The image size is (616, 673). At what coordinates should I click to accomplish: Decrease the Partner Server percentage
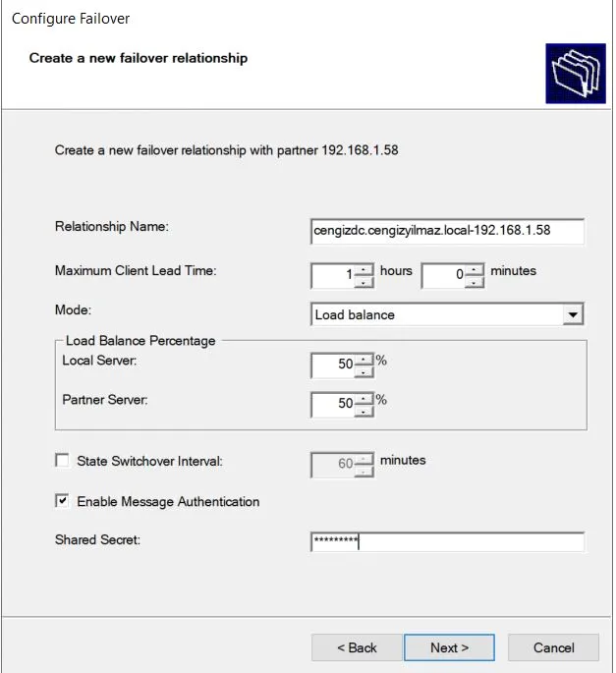[x=364, y=412]
